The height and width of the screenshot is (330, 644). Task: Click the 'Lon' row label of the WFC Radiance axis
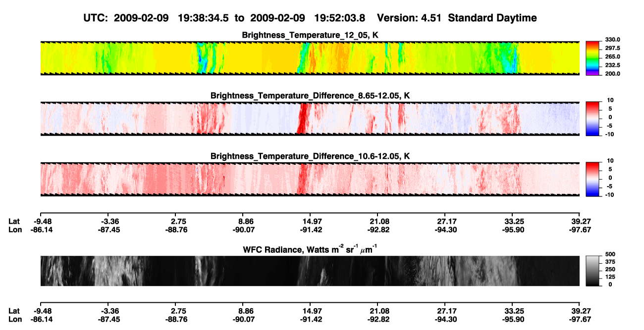coord(15,319)
